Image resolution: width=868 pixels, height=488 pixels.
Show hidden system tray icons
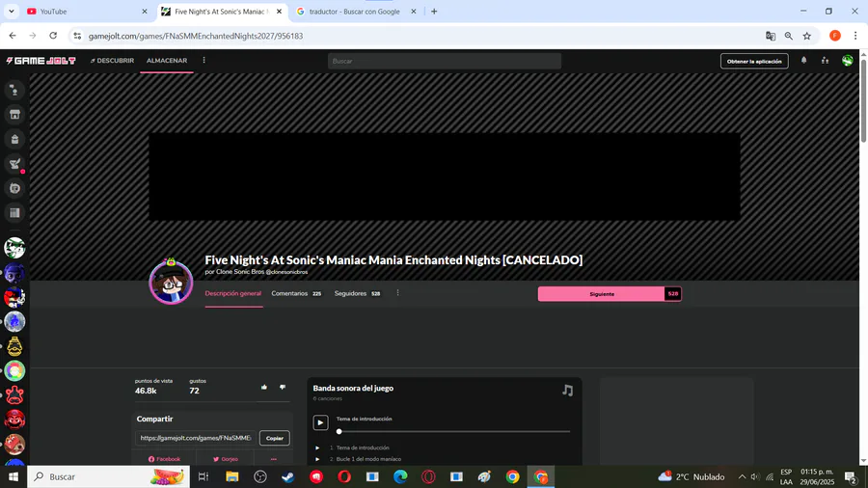tap(742, 477)
